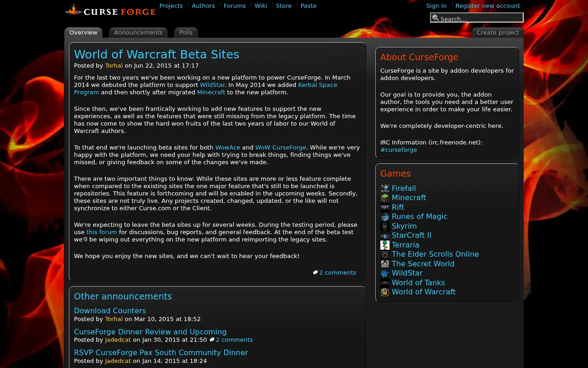Follow the 'this forum' link
Viewport: 588px width, 368px height.
(x=102, y=232)
